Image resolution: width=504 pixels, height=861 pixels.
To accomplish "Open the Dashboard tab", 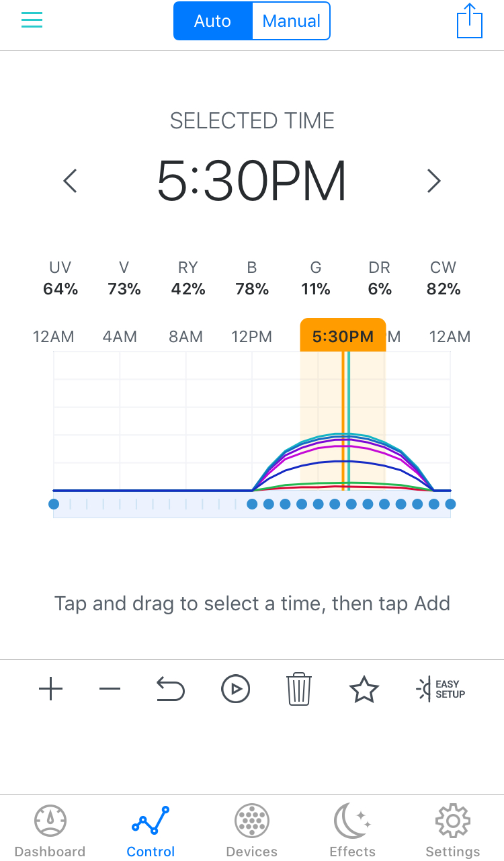I will click(50, 831).
